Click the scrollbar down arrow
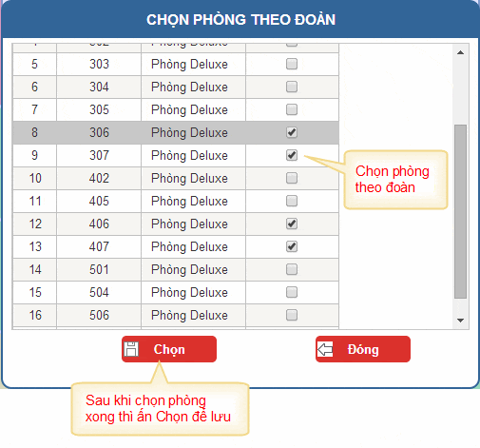This screenshot has height=448, width=480. [x=461, y=321]
